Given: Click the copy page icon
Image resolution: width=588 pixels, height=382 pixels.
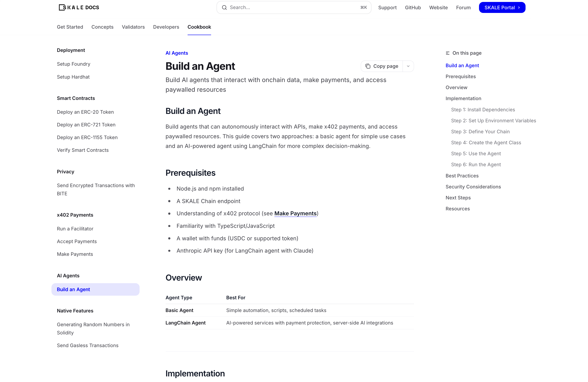Looking at the screenshot, I should 368,66.
